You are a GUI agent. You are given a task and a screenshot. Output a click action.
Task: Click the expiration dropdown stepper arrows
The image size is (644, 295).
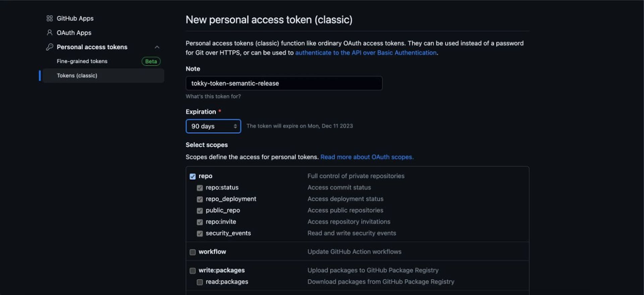click(x=236, y=126)
